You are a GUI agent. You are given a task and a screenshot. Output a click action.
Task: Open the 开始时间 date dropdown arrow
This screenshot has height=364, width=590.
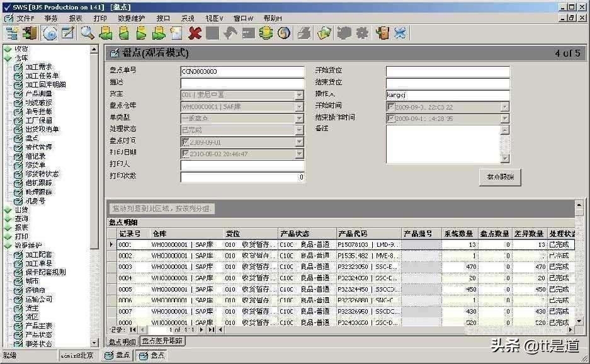[505, 107]
